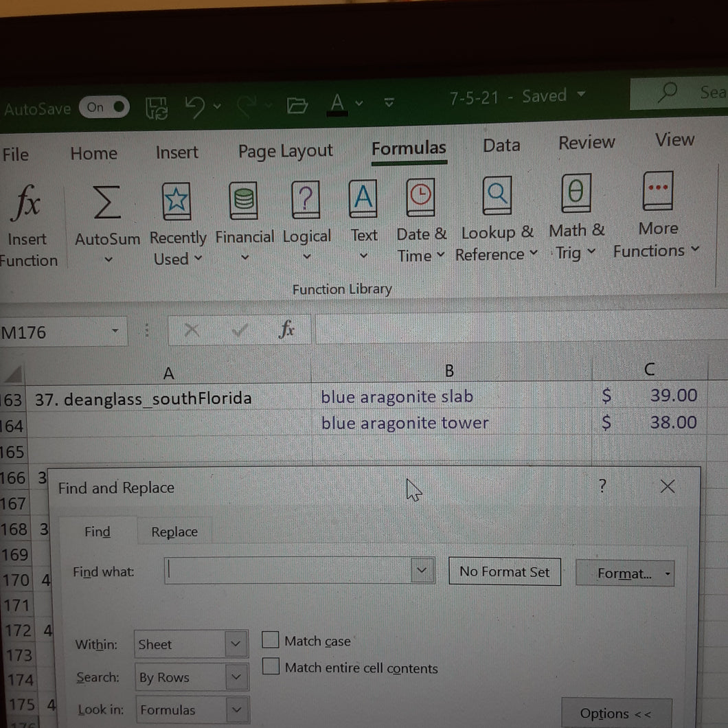Check Match entire cell contents
This screenshot has width=728, height=728.
pos(271,666)
